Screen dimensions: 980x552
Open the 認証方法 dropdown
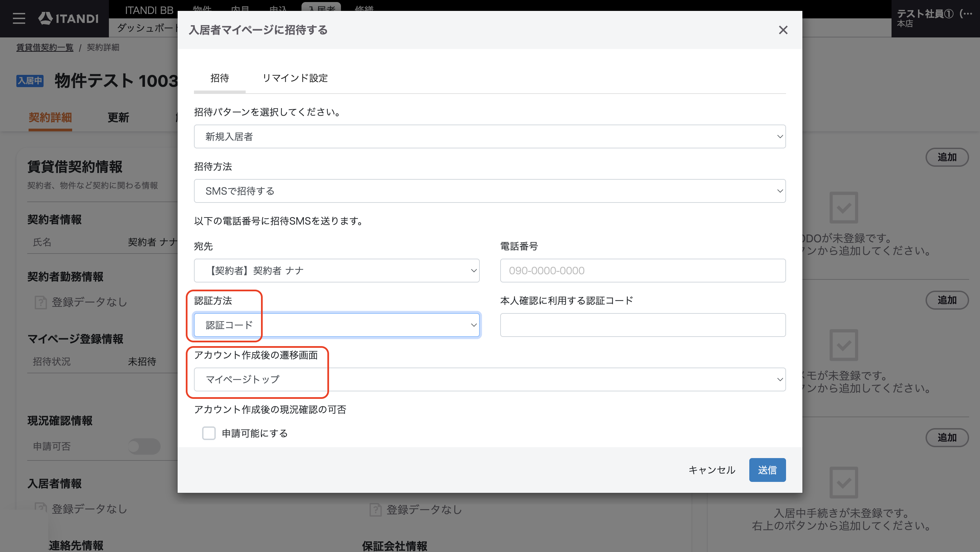coord(337,325)
